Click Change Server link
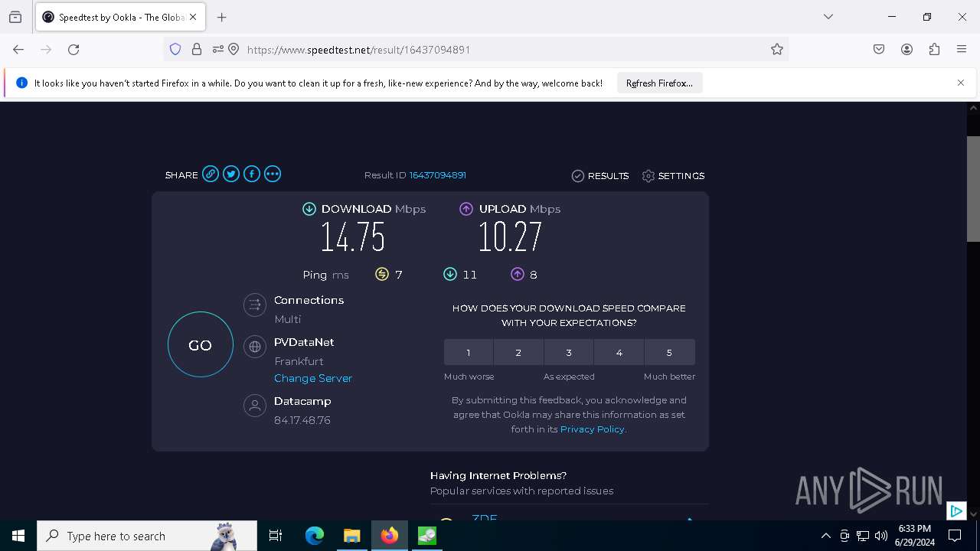This screenshot has width=980, height=551. pyautogui.click(x=313, y=378)
